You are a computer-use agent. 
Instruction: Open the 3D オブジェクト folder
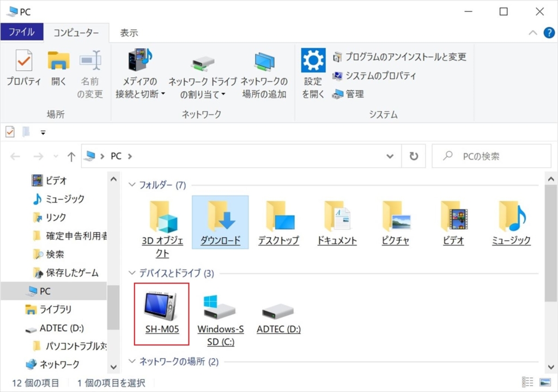click(x=162, y=218)
